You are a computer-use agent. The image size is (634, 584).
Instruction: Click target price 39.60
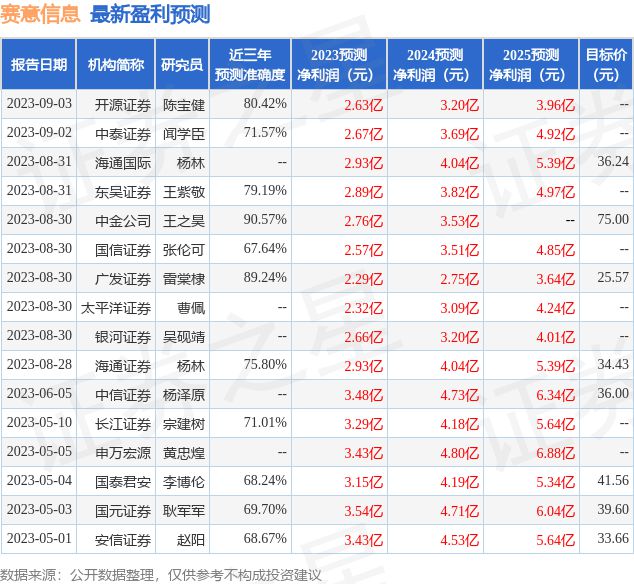(613, 510)
